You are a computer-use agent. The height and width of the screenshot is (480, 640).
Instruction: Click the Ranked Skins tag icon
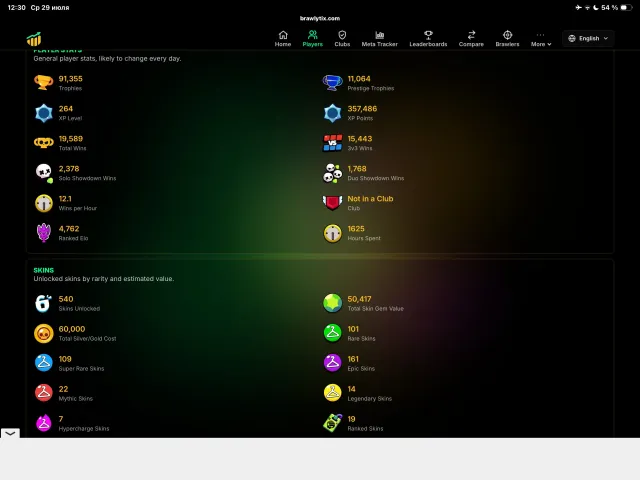point(332,423)
